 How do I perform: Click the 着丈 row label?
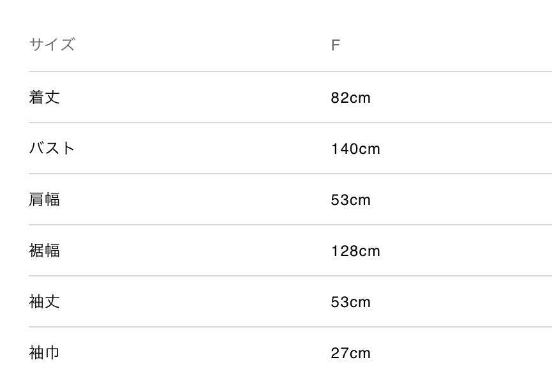[44, 98]
